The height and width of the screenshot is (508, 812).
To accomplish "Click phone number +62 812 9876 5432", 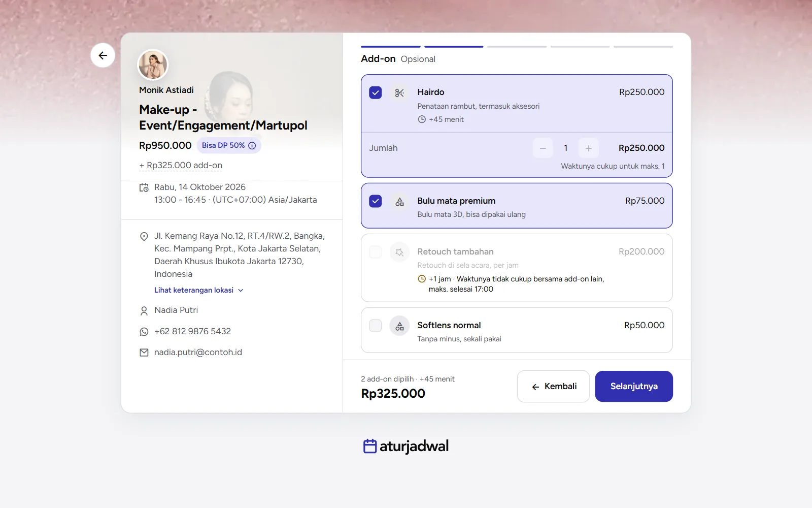I will [192, 331].
